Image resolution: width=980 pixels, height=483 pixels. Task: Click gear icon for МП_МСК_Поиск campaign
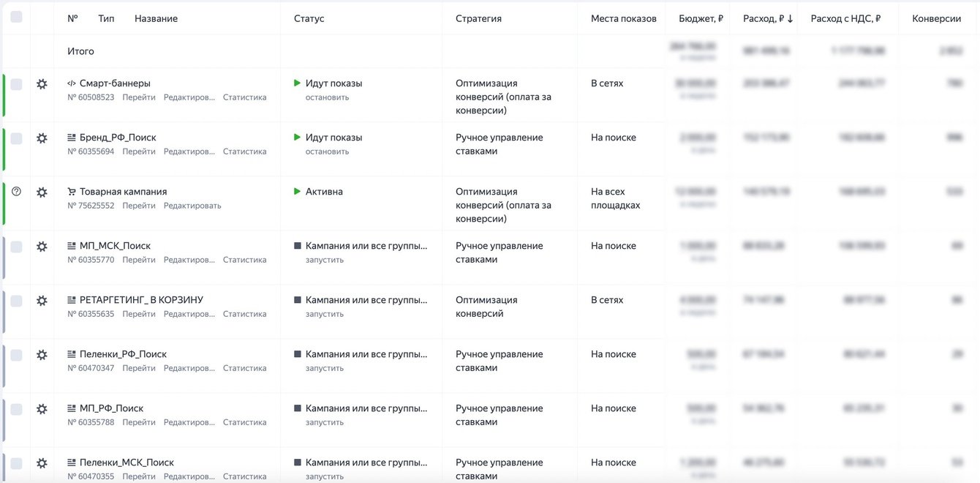click(42, 247)
